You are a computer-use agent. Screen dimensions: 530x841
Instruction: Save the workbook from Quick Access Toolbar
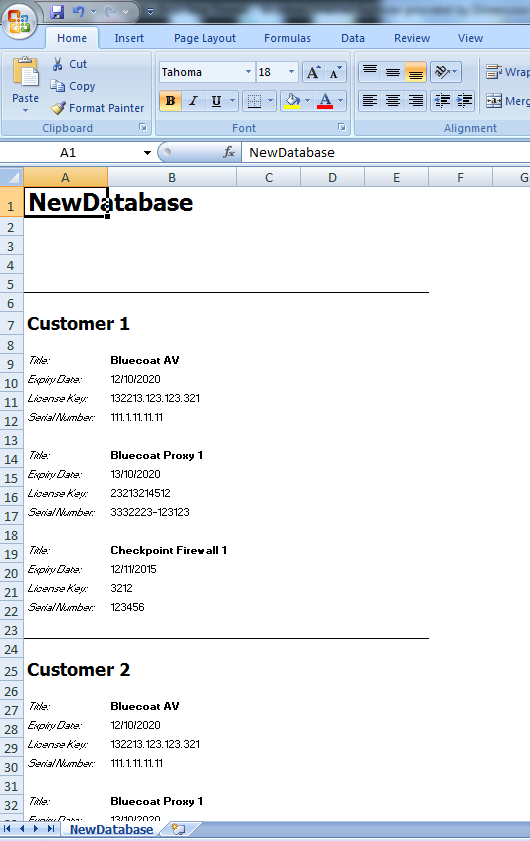57,11
